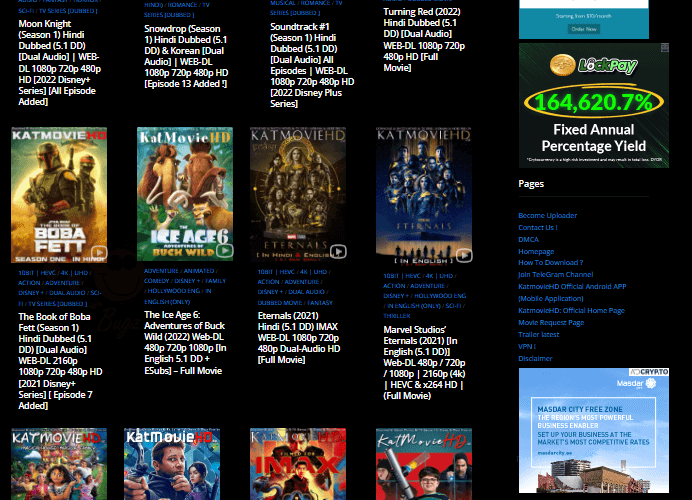
Task: Open the DMCA page link
Action: 528,239
